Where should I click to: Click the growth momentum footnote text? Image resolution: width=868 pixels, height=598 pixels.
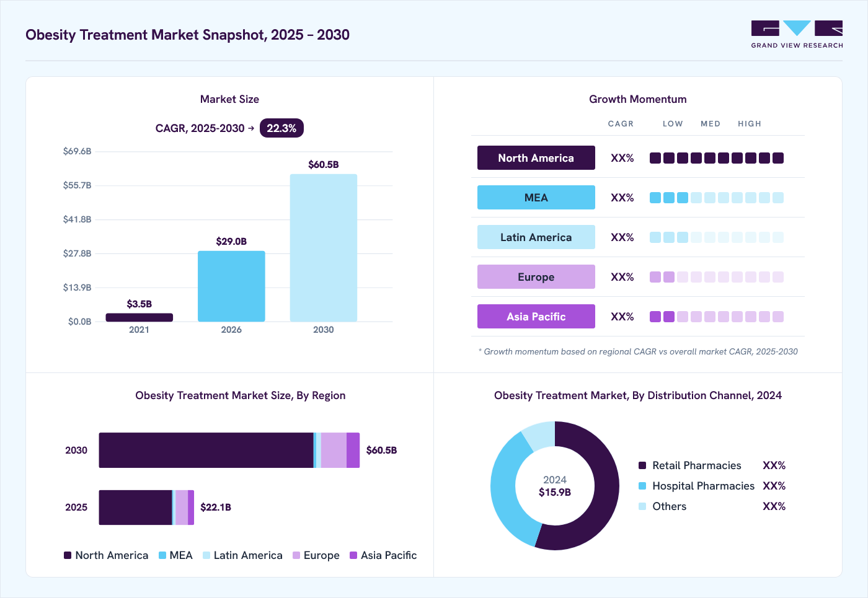coord(638,351)
